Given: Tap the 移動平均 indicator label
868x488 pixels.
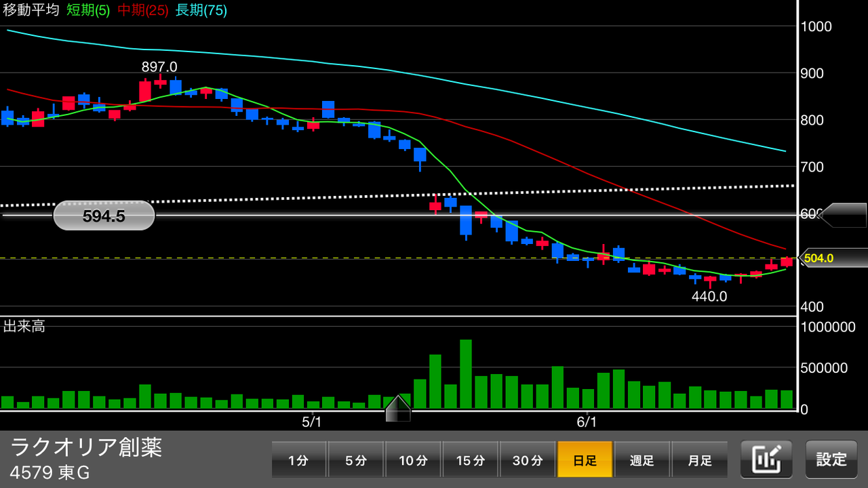Looking at the screenshot, I should click(31, 10).
